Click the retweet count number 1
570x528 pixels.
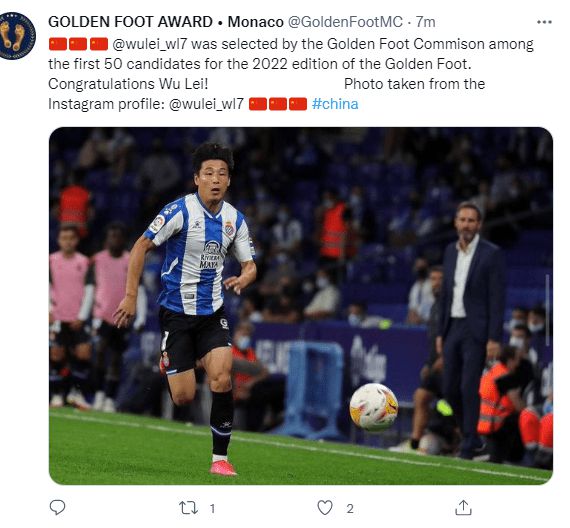coord(212,508)
